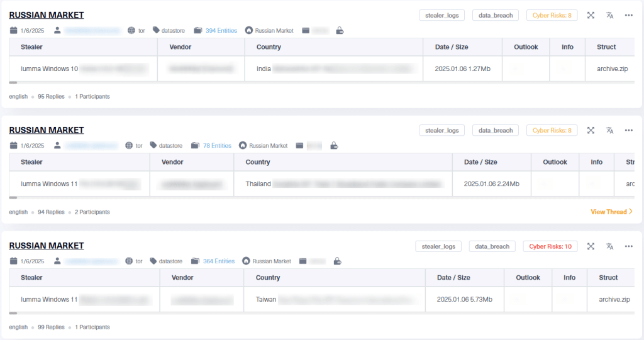644x340 pixels.
Task: Click the 78 Entities link
Action: pyautogui.click(x=217, y=145)
